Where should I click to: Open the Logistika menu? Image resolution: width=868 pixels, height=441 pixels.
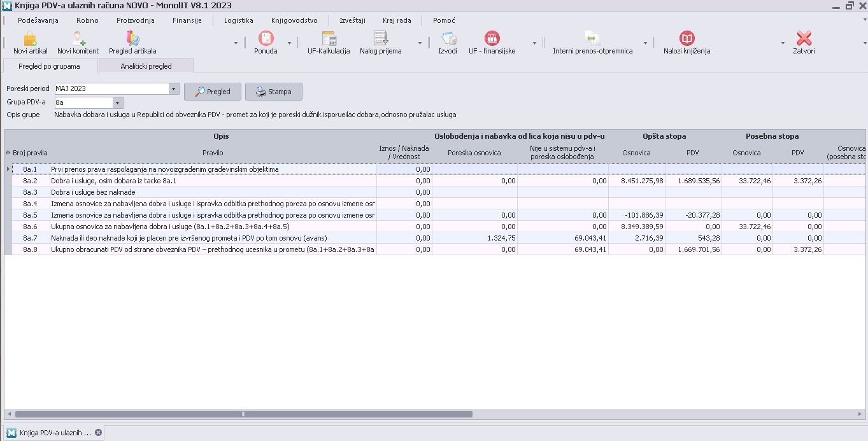(x=239, y=20)
